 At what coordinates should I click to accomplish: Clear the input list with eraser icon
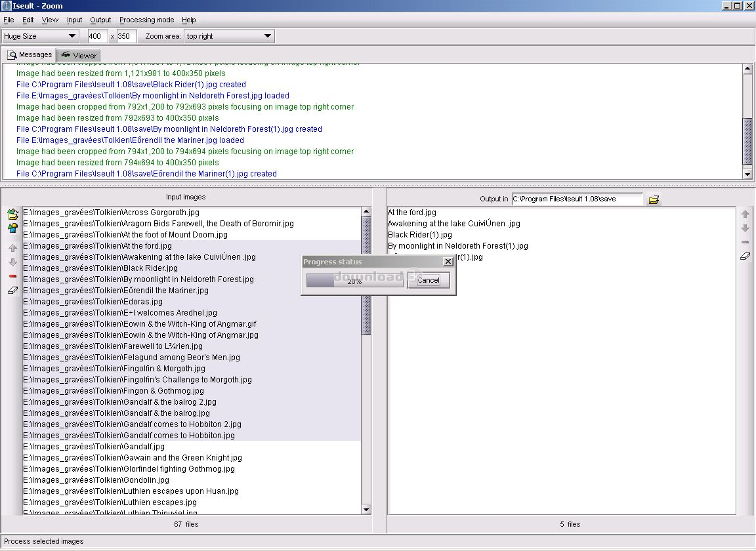[x=12, y=290]
